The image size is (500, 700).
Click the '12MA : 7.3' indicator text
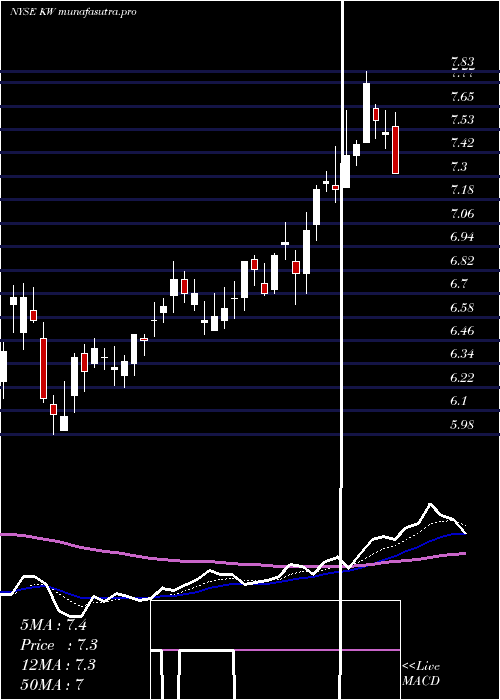click(58, 665)
